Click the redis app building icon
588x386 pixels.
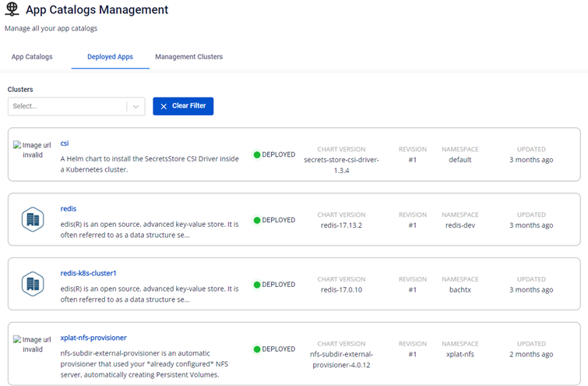32,220
